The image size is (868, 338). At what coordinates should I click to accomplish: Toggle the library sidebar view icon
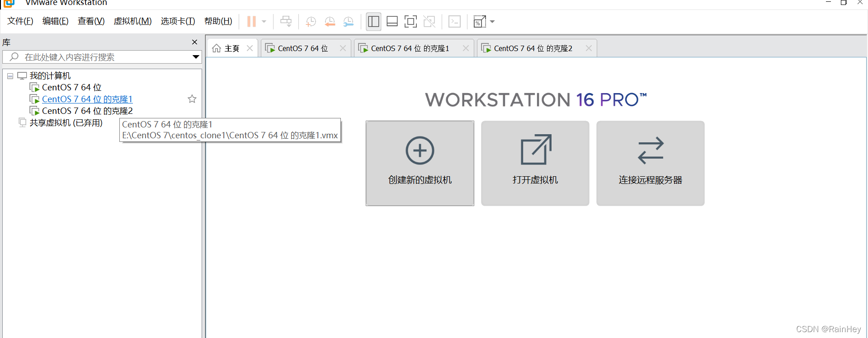[373, 21]
